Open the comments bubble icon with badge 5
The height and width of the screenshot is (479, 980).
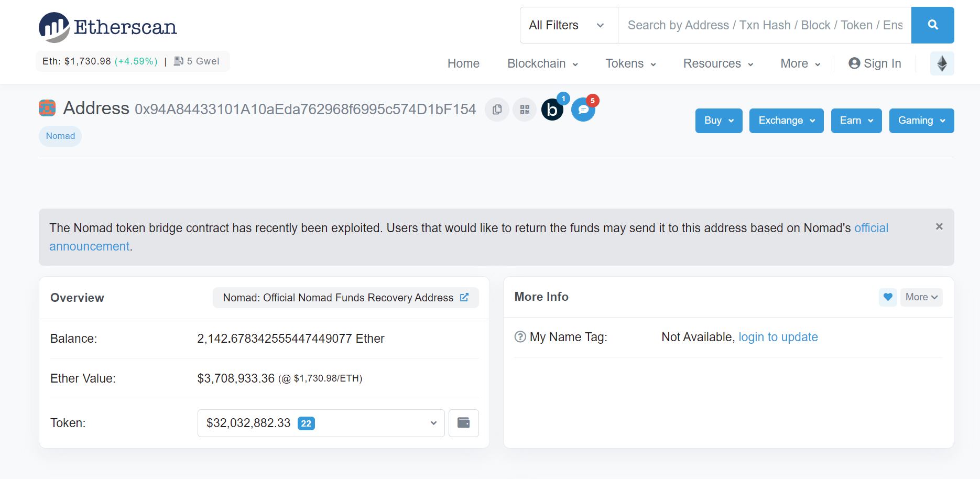pos(583,110)
